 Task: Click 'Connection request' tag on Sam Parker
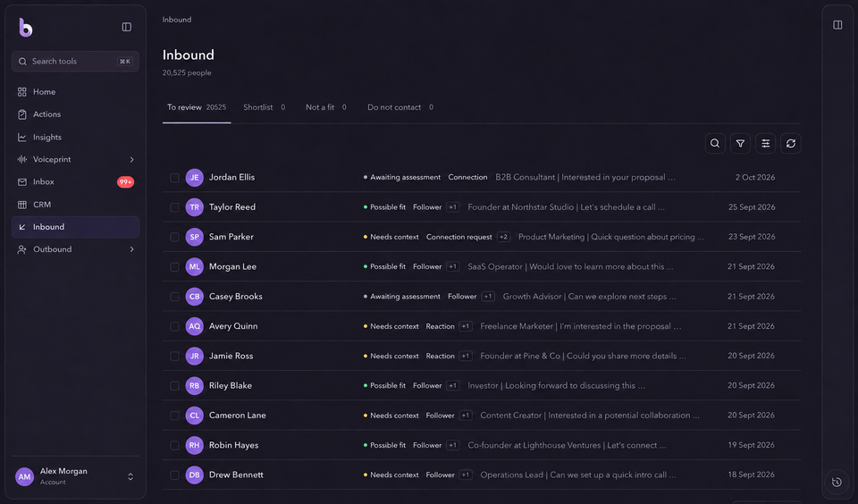click(x=458, y=237)
